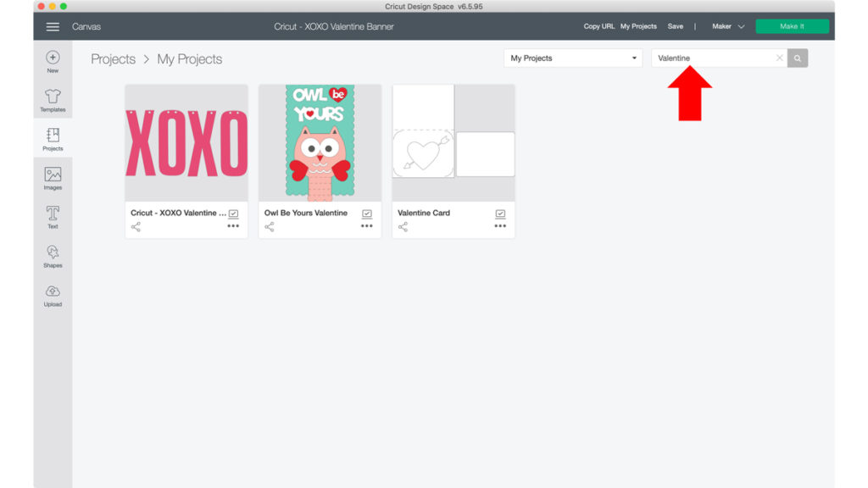Viewport: 868px width, 488px height.
Task: Select the Text tool
Action: point(53,218)
